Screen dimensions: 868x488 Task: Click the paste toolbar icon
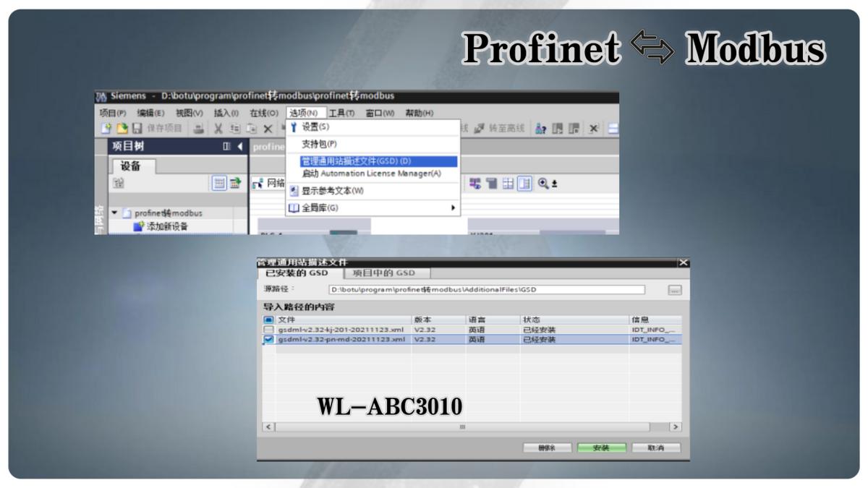coord(251,129)
